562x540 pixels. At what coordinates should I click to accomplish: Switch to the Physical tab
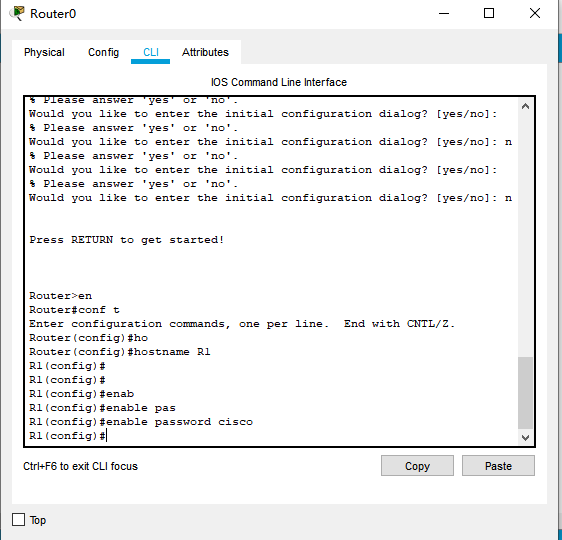[x=44, y=52]
